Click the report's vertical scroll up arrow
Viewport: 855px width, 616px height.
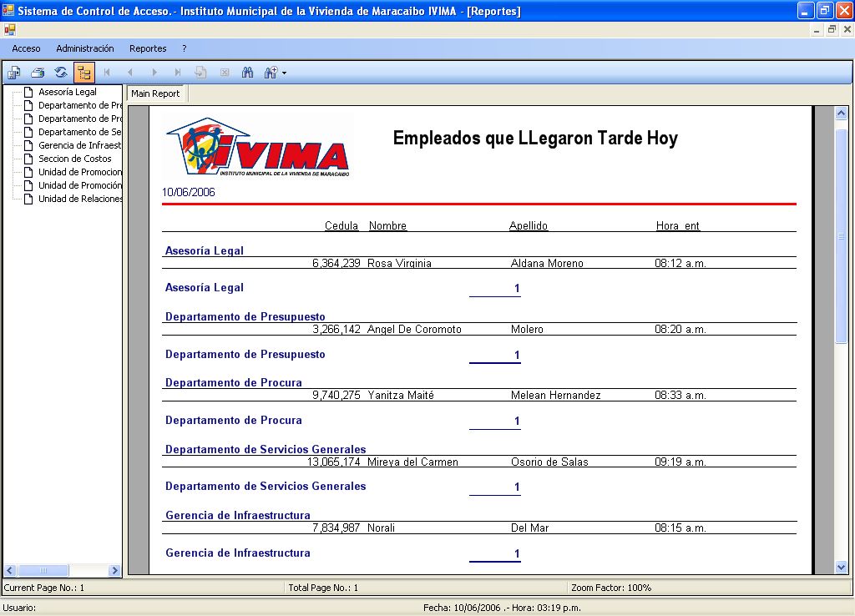(841, 113)
